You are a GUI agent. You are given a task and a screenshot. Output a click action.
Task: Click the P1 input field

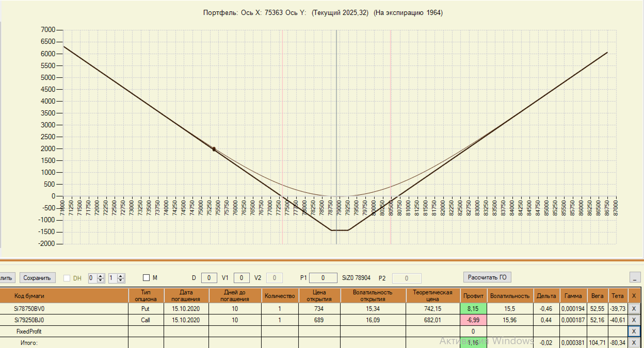[323, 278]
